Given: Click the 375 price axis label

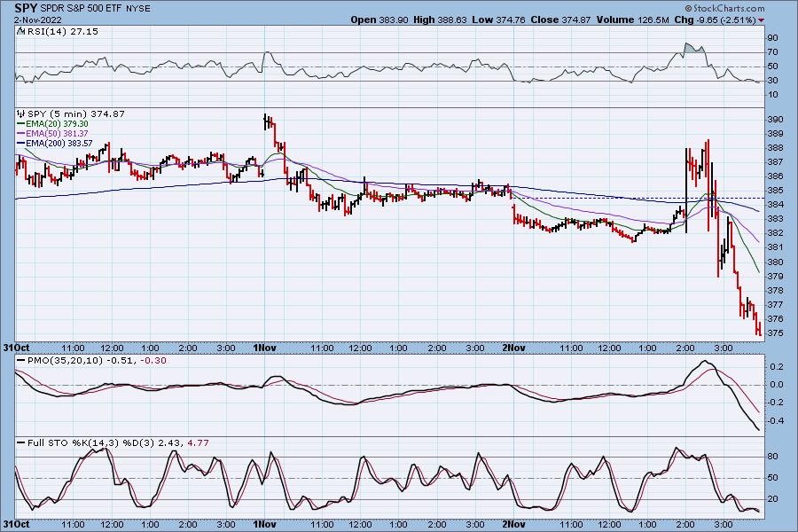Looking at the screenshot, I should coord(775,333).
